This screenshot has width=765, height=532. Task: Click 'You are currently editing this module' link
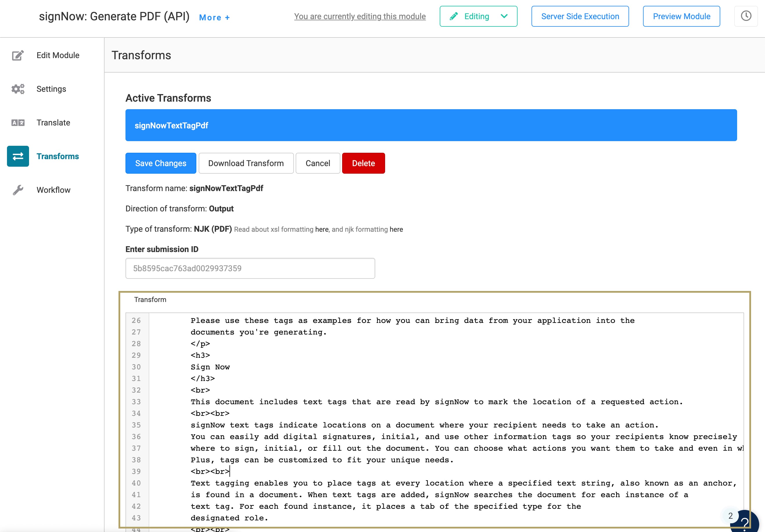[x=360, y=16]
